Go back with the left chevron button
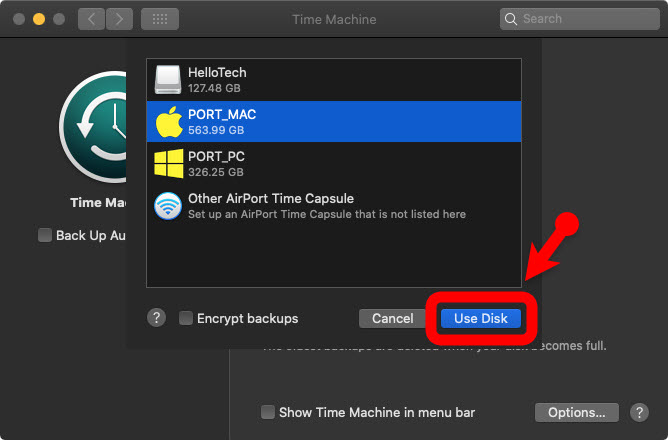Screen dimensions: 668x440 91,19
